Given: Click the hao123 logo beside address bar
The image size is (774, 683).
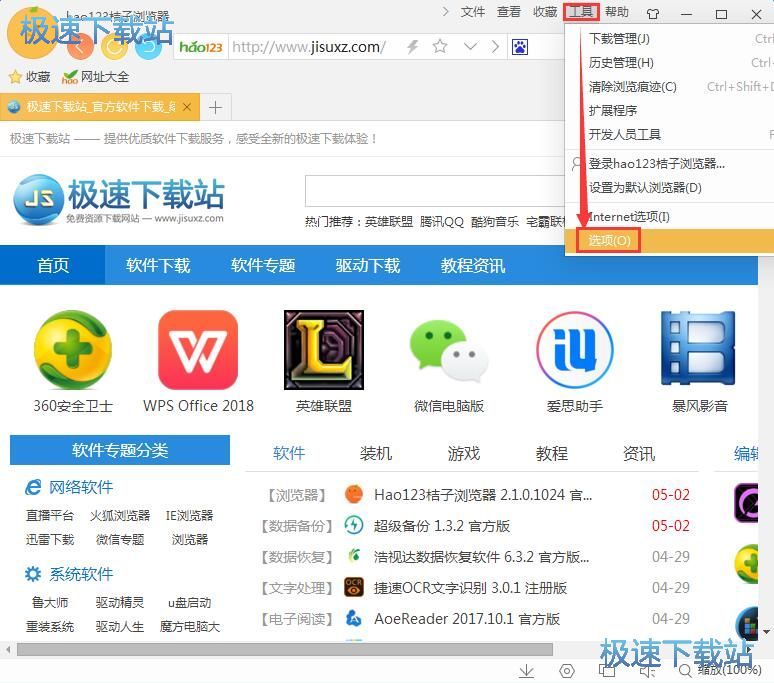Looking at the screenshot, I should pyautogui.click(x=201, y=47).
